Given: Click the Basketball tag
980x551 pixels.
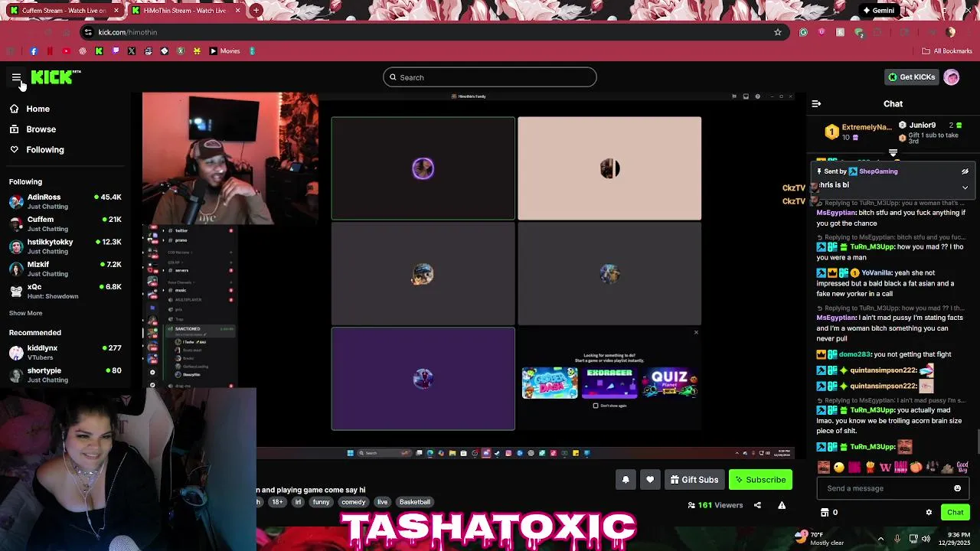Looking at the screenshot, I should pyautogui.click(x=415, y=502).
